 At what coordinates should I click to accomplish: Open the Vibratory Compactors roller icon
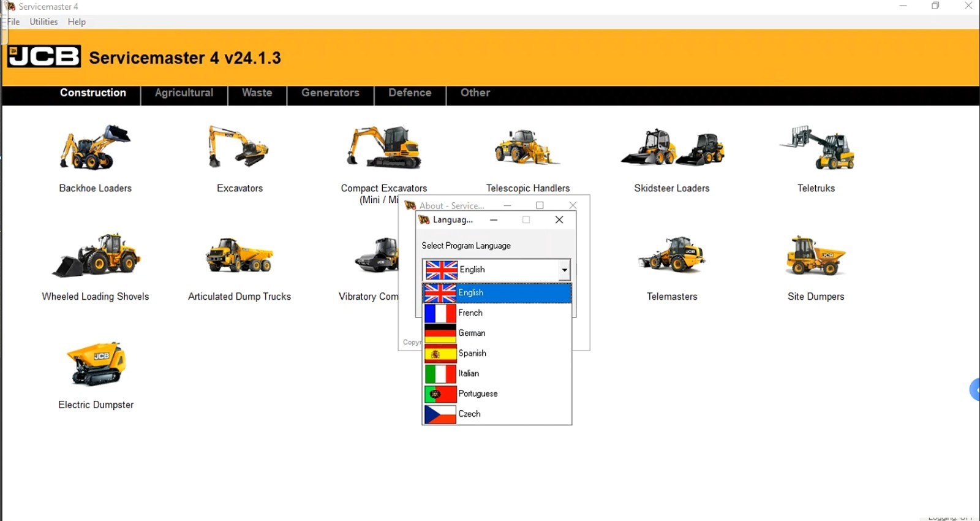click(x=376, y=255)
